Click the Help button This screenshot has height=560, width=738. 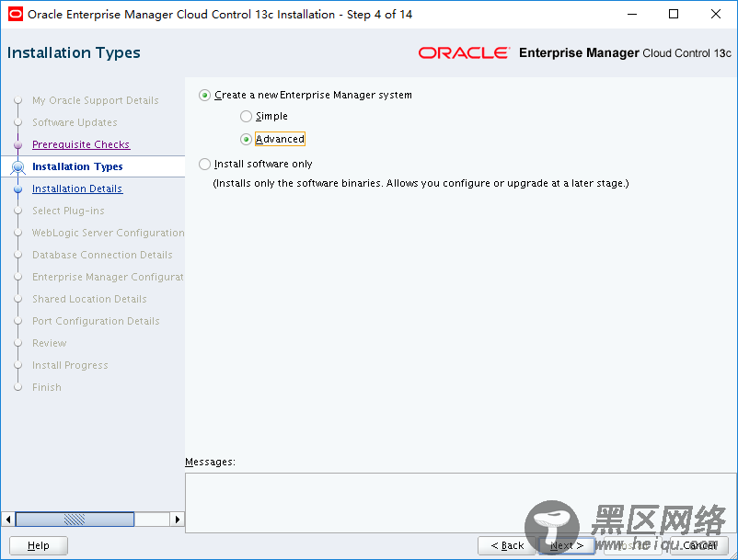click(39, 545)
